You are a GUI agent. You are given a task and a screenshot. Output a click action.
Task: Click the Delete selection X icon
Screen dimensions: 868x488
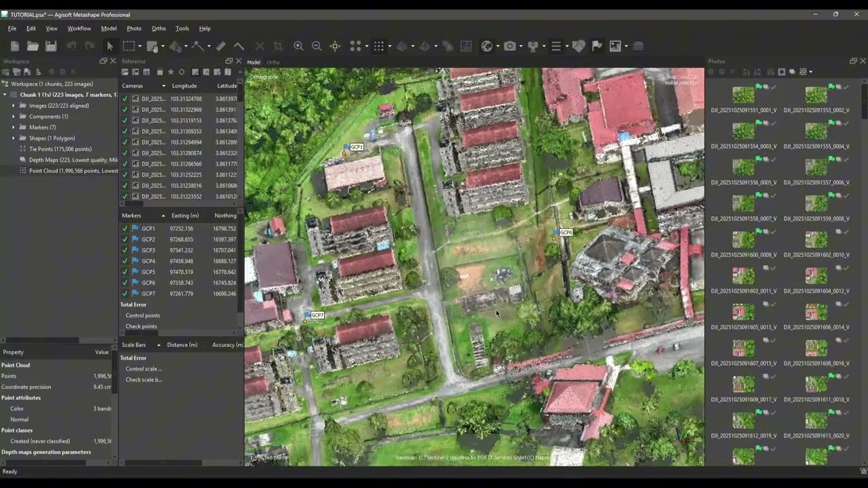(x=260, y=46)
